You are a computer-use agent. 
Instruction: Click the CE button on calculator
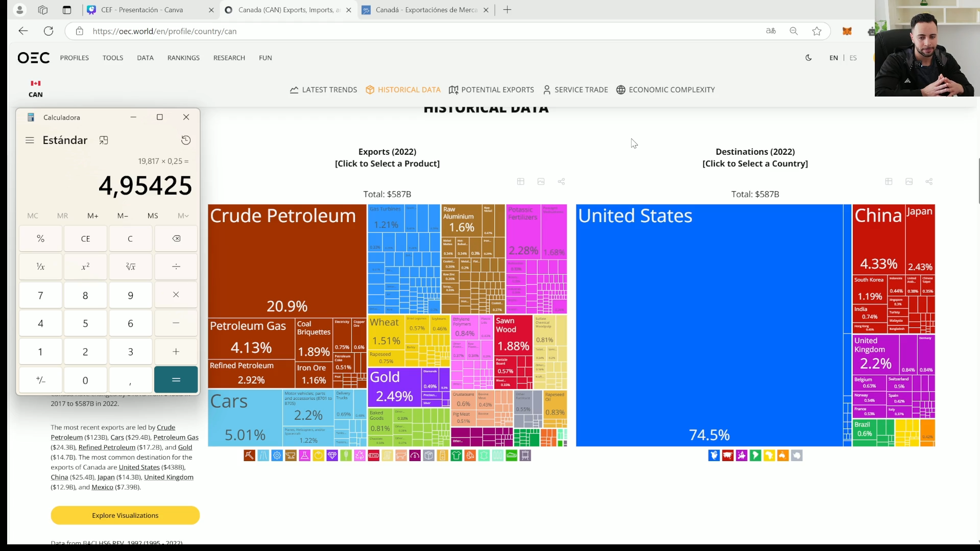[x=85, y=238]
